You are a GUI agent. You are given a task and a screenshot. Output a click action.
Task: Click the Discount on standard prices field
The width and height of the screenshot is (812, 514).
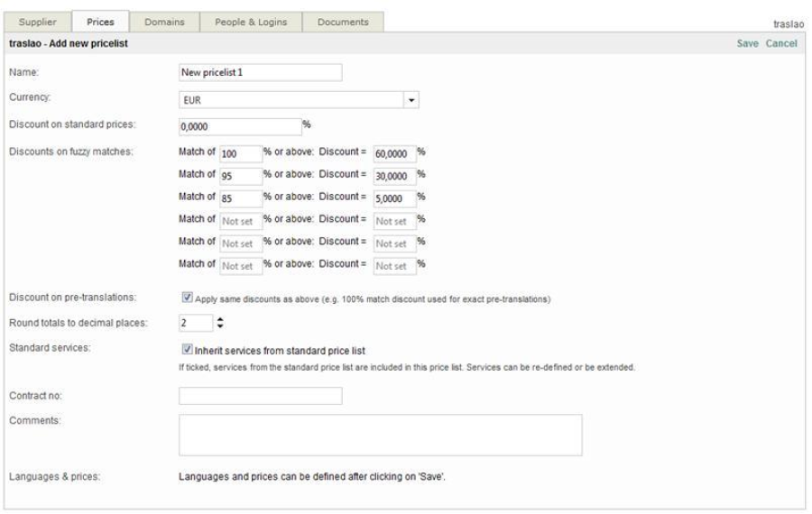[239, 127]
